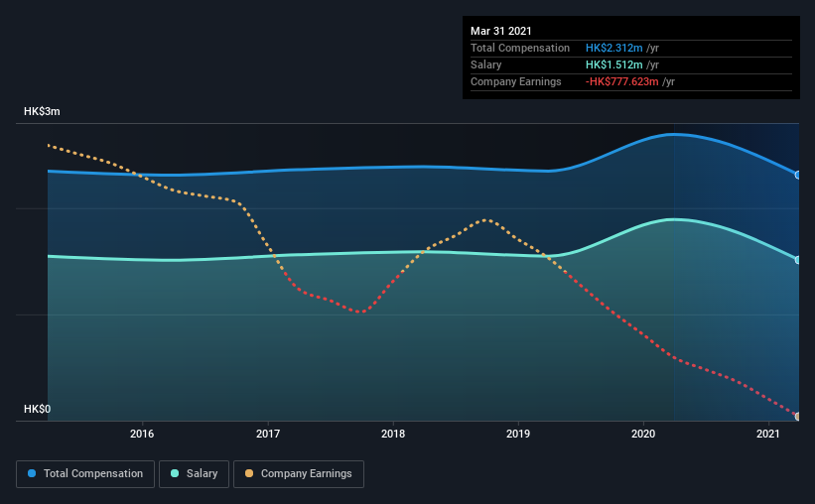Select the 2016 x-axis label
Screen dimensions: 815x504
[x=142, y=434]
